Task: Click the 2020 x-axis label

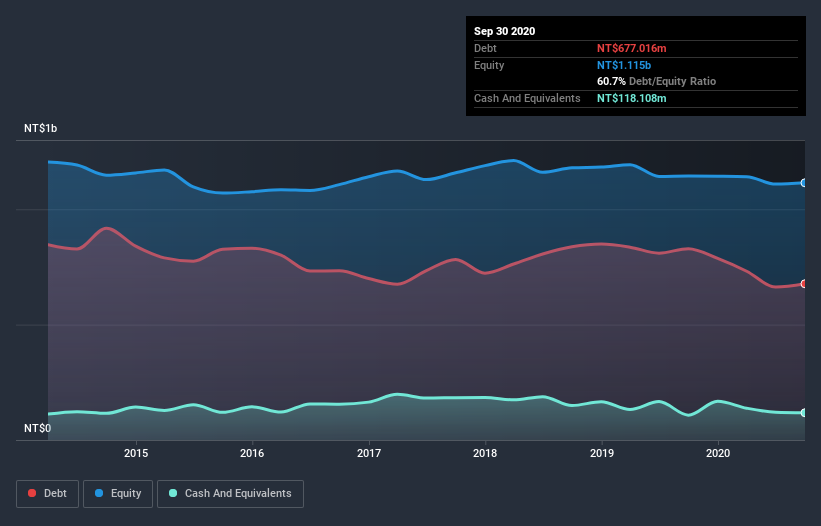Action: pos(718,453)
